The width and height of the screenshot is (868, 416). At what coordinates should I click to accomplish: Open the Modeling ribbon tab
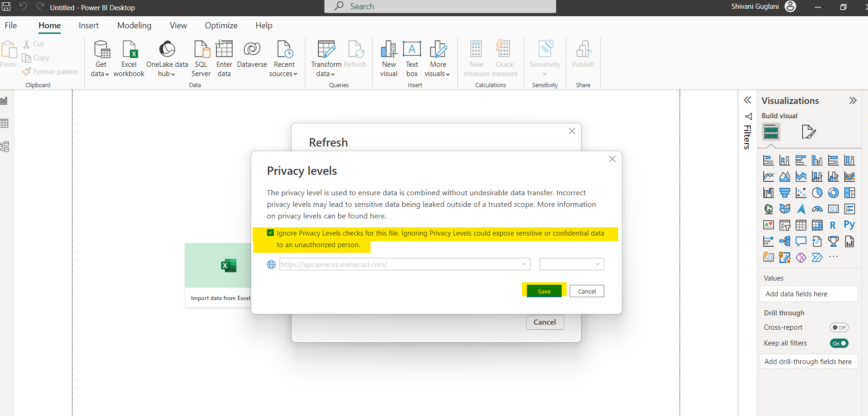[134, 26]
